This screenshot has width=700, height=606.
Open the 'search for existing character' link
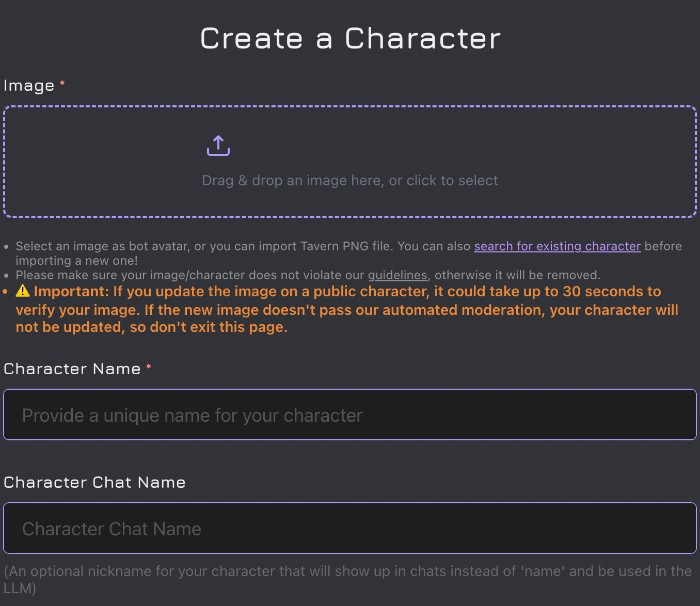pyautogui.click(x=557, y=246)
